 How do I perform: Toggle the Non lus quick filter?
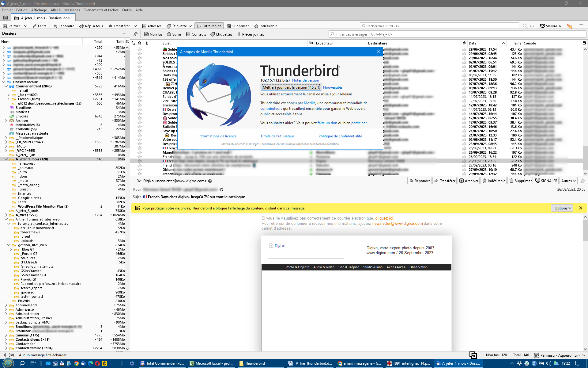tap(153, 34)
